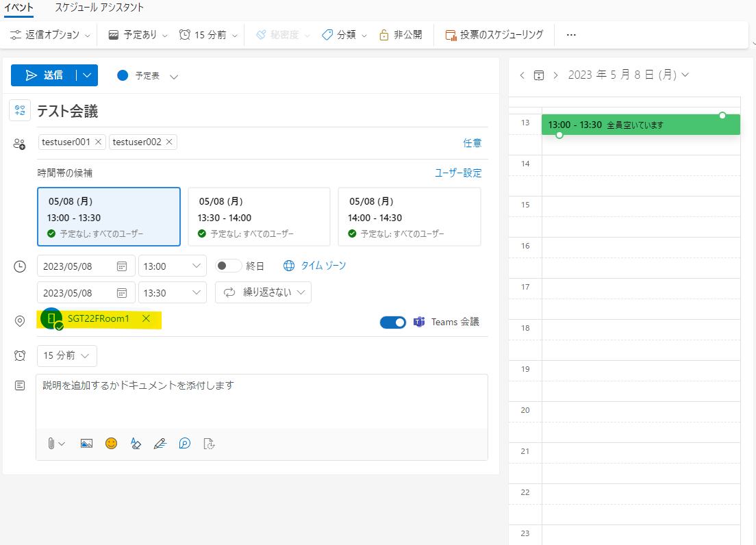Edit the テスト会議 title field

pos(262,112)
